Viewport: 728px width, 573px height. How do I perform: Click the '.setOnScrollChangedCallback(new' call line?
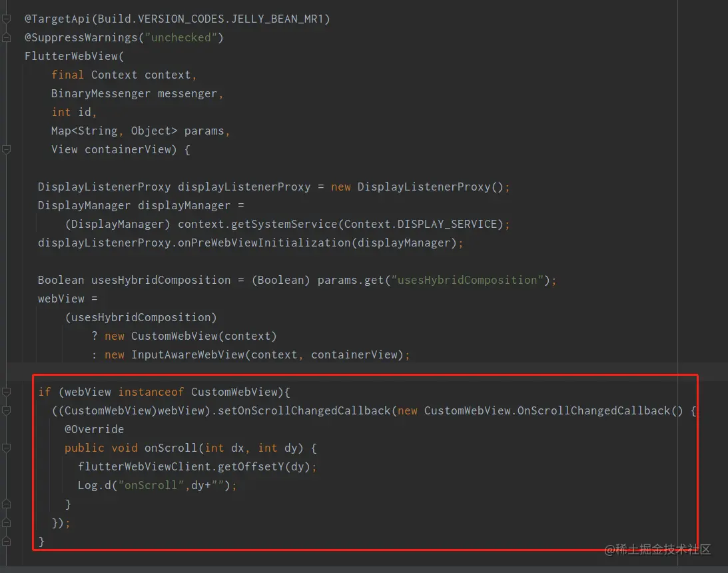point(374,410)
